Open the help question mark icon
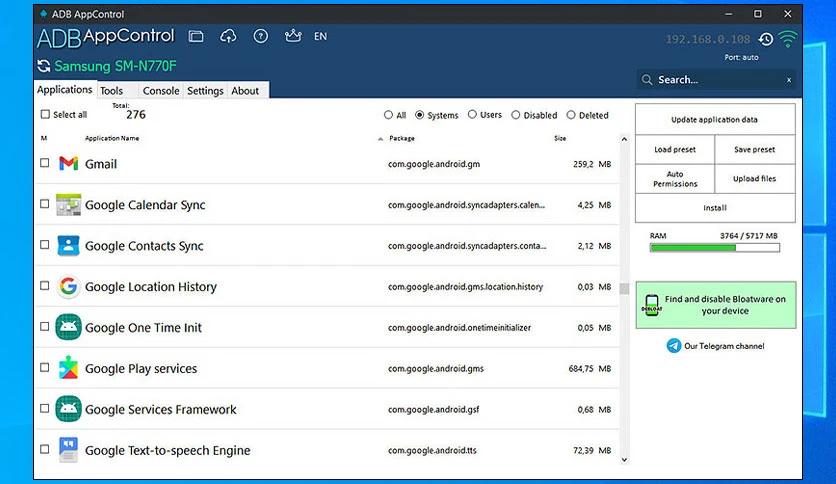Viewport: 836px width, 484px height. tap(261, 36)
